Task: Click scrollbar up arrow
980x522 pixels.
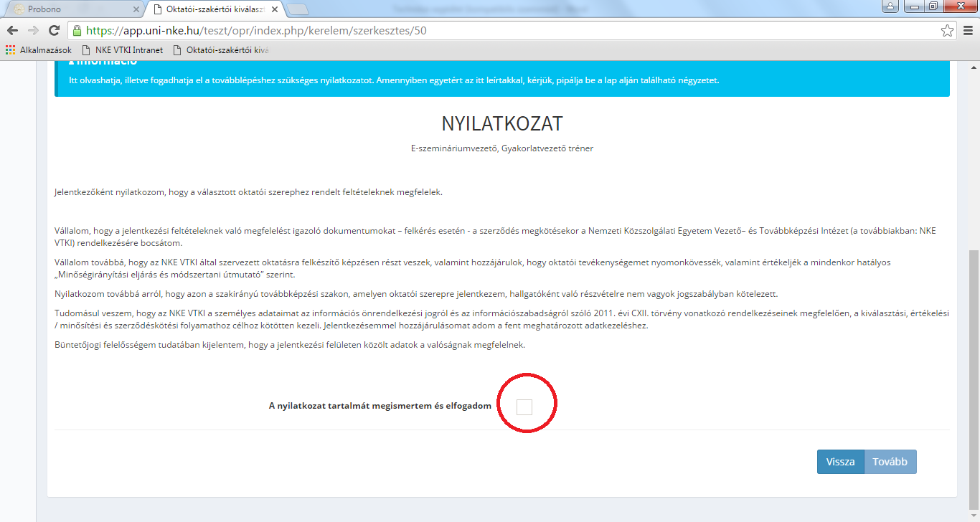Action: click(974, 66)
